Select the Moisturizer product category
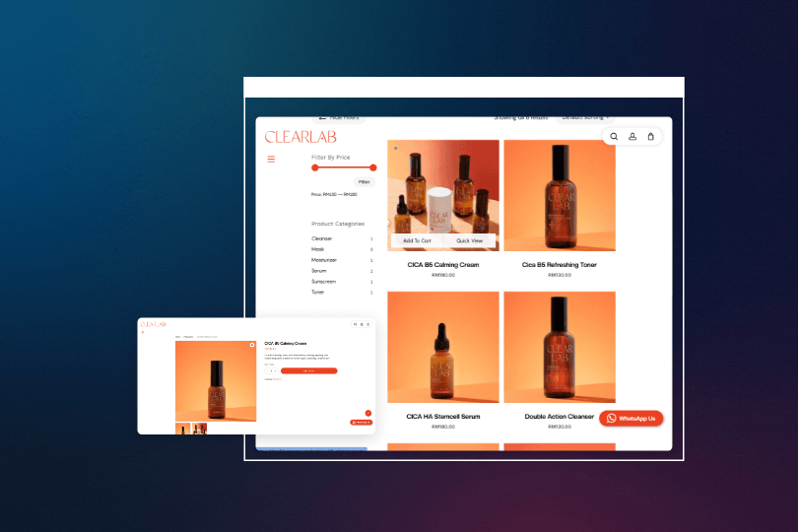The width and height of the screenshot is (798, 532). [x=324, y=260]
